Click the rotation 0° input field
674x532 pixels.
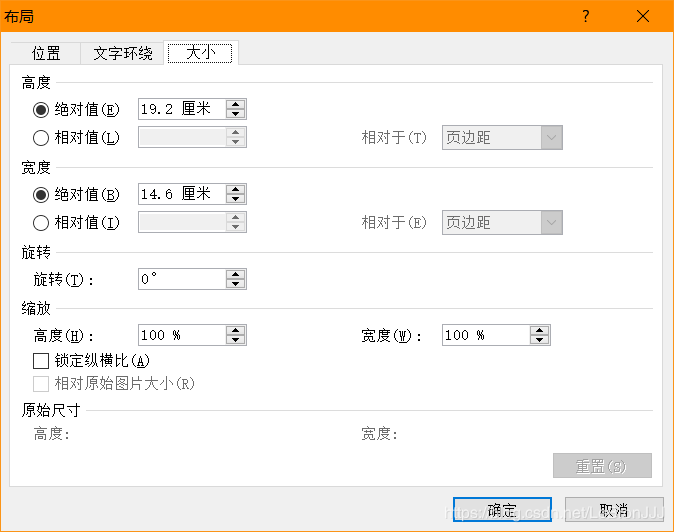(182, 279)
